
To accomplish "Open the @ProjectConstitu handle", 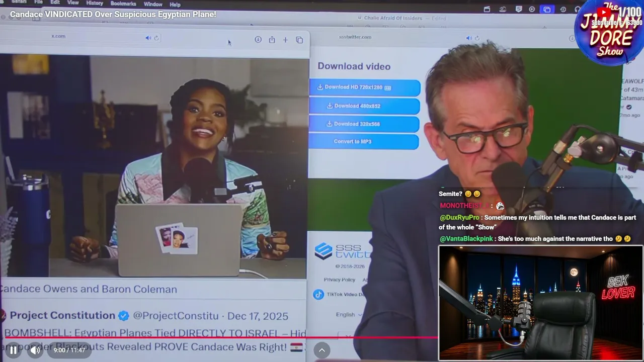I will 176,316.
